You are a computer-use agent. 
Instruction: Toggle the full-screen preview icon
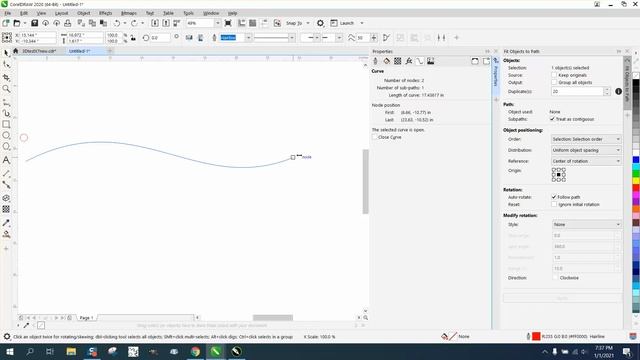pos(228,23)
